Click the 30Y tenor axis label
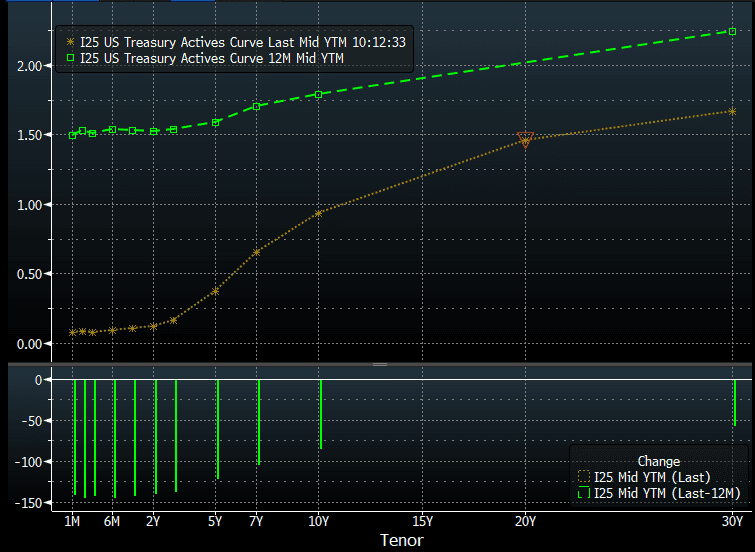 (732, 522)
